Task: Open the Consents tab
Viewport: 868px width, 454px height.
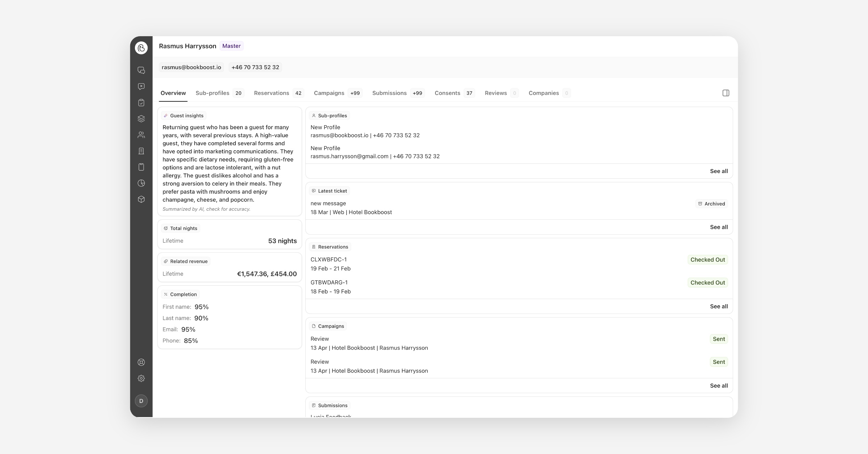Action: coord(455,93)
